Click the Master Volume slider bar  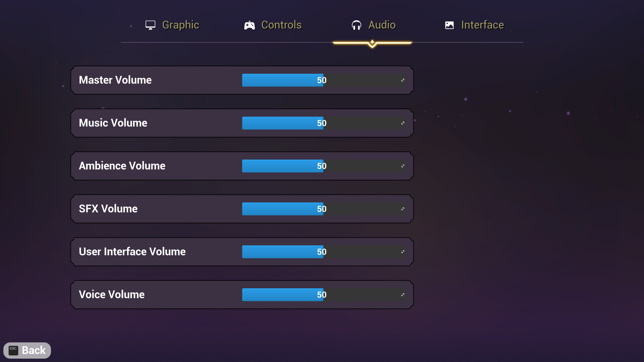coord(324,80)
